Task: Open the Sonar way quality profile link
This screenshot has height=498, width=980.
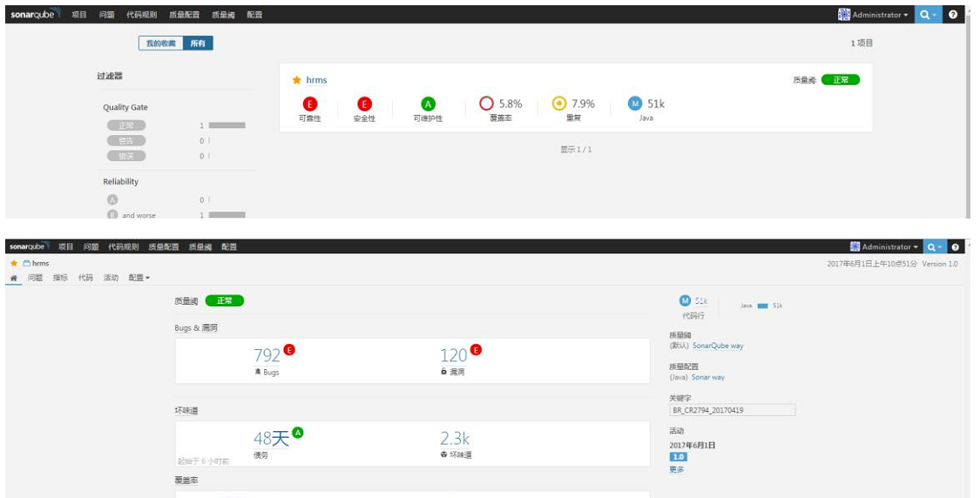Action: tap(708, 377)
